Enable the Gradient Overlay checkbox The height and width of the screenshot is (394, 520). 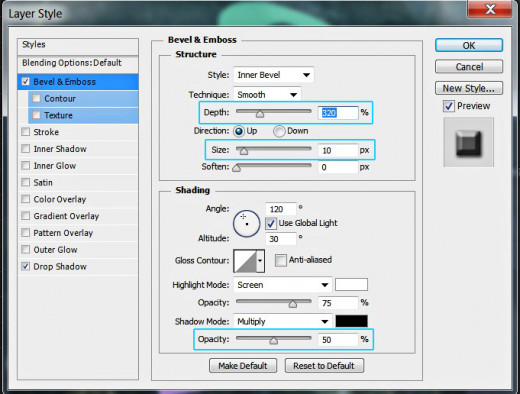point(26,216)
